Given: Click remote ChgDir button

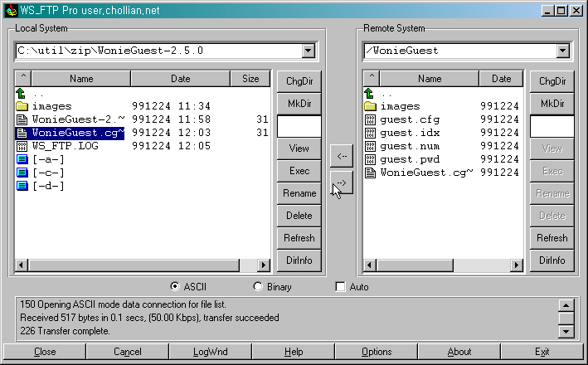Looking at the screenshot, I should click(x=552, y=81).
